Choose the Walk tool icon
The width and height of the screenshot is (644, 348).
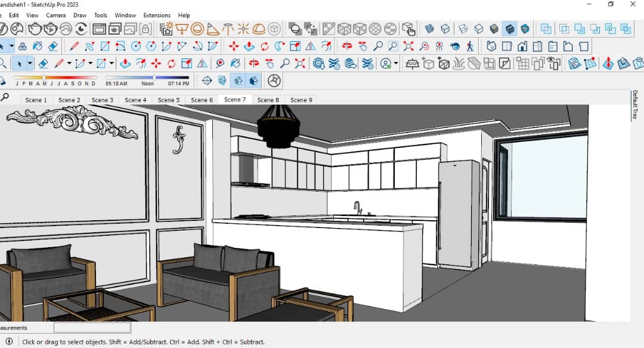click(470, 46)
